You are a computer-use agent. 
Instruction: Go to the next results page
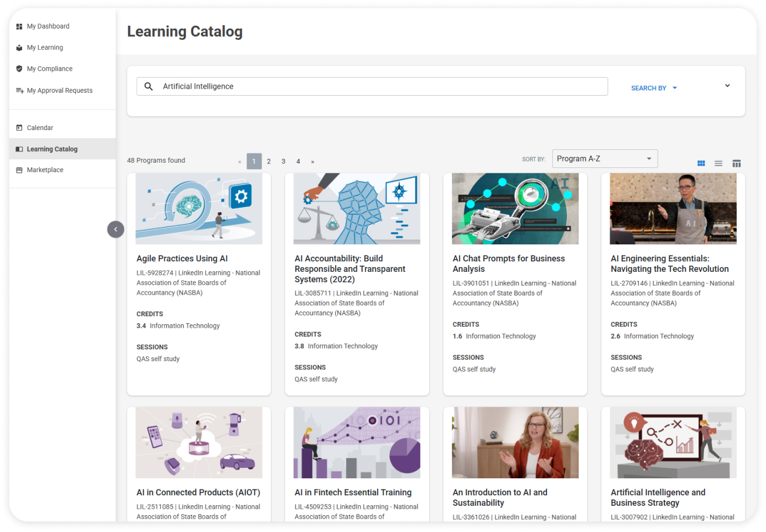[x=312, y=162]
